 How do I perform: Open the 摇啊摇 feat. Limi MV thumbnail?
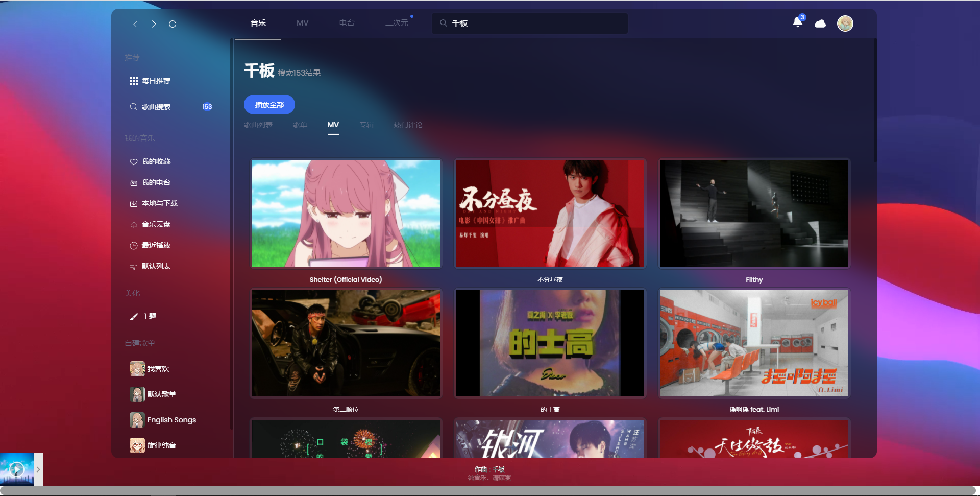click(x=754, y=343)
